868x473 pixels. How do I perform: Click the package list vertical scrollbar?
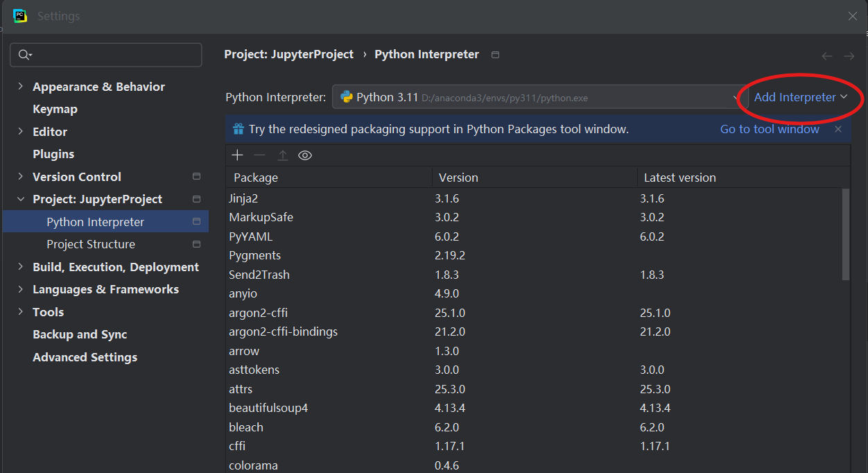pos(845,234)
